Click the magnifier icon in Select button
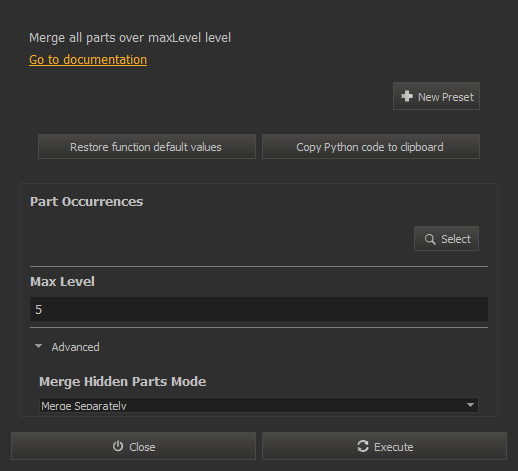The height and width of the screenshot is (471, 518). 430,239
